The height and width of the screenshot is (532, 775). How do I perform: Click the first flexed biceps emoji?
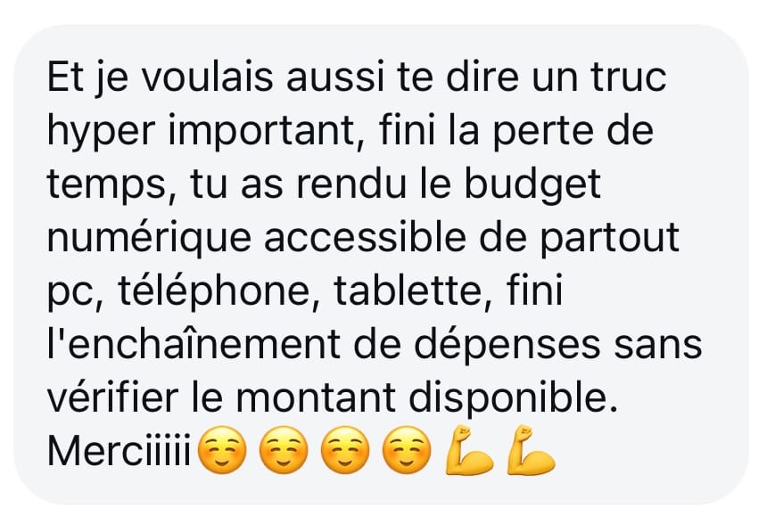click(469, 450)
